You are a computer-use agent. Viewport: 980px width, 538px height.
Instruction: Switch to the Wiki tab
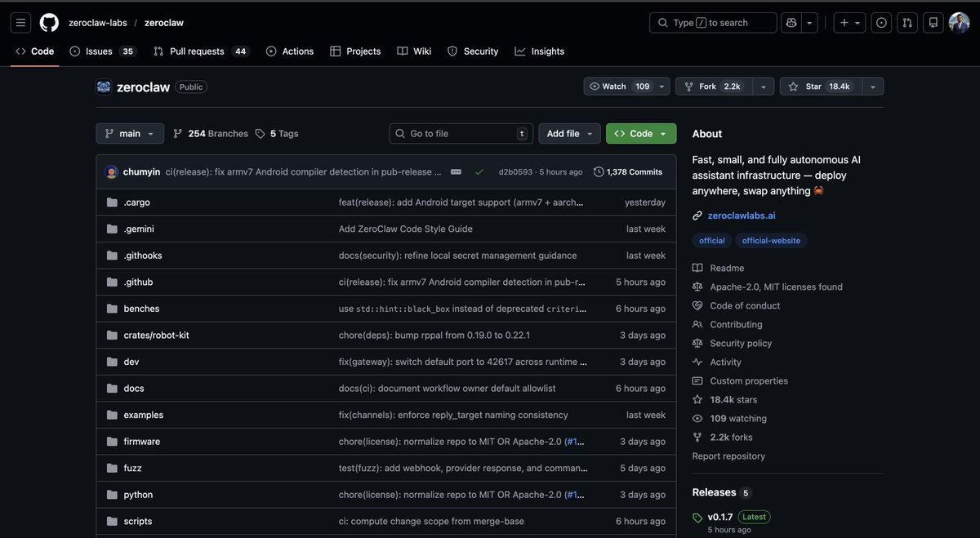[x=414, y=51]
